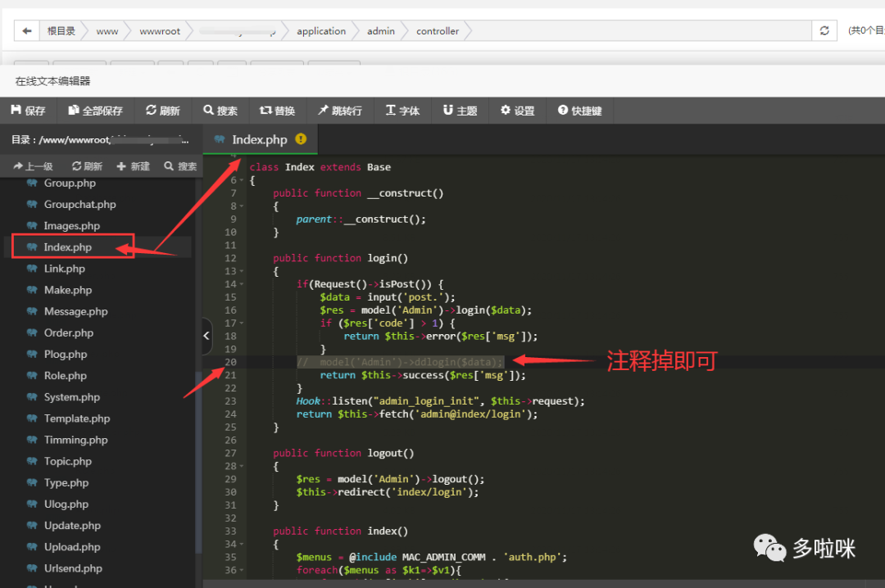The height and width of the screenshot is (588, 885).
Task: Open Order.php in file tree
Action: click(x=69, y=333)
